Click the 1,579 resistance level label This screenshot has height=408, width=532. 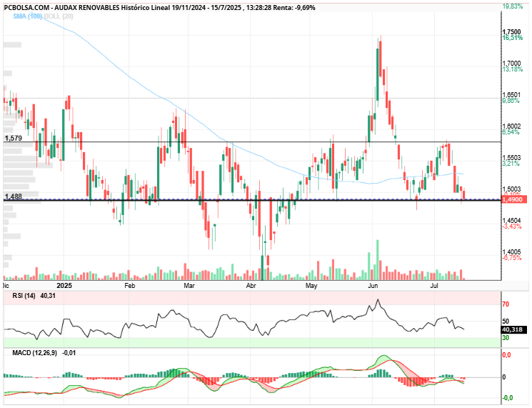pos(14,138)
